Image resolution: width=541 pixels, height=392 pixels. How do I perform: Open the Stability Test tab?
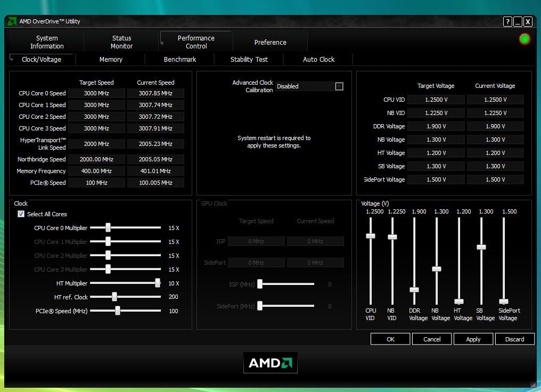click(249, 59)
